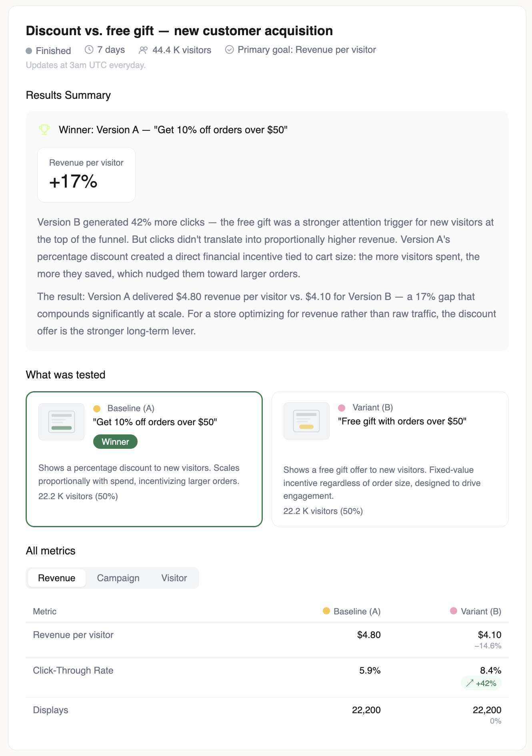
Task: Select the pink dot marking Variant (B)
Action: [342, 408]
